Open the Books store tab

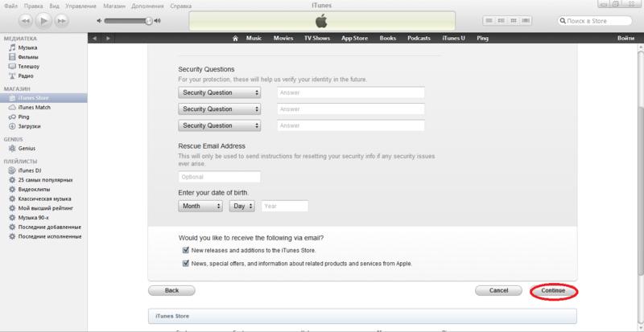(388, 38)
